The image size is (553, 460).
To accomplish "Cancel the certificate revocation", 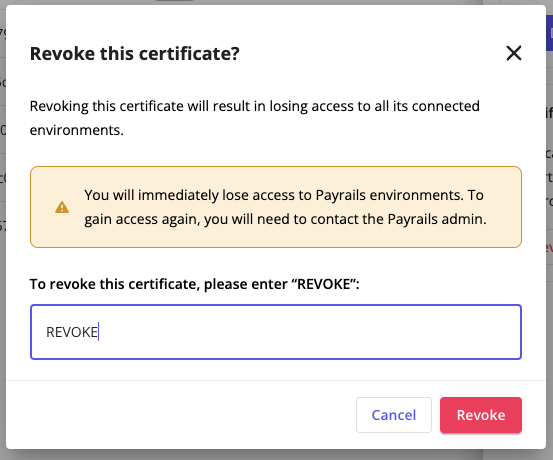I will 394,415.
